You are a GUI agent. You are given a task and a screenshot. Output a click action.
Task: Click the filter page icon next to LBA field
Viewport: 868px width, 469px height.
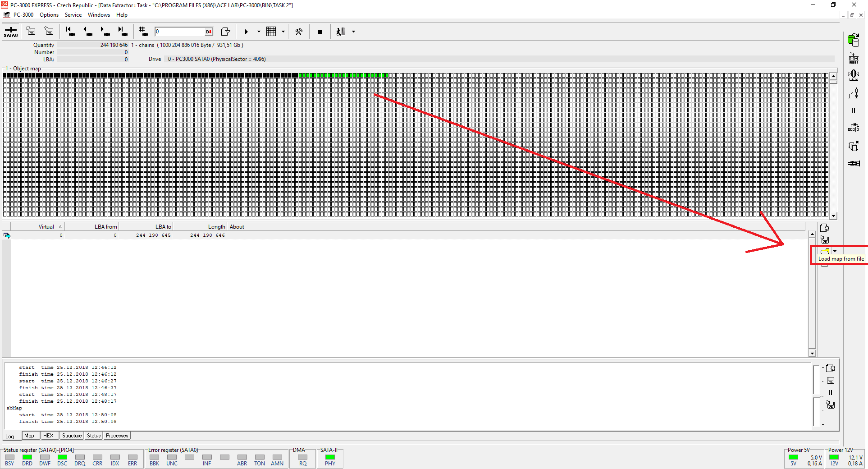pyautogui.click(x=226, y=31)
